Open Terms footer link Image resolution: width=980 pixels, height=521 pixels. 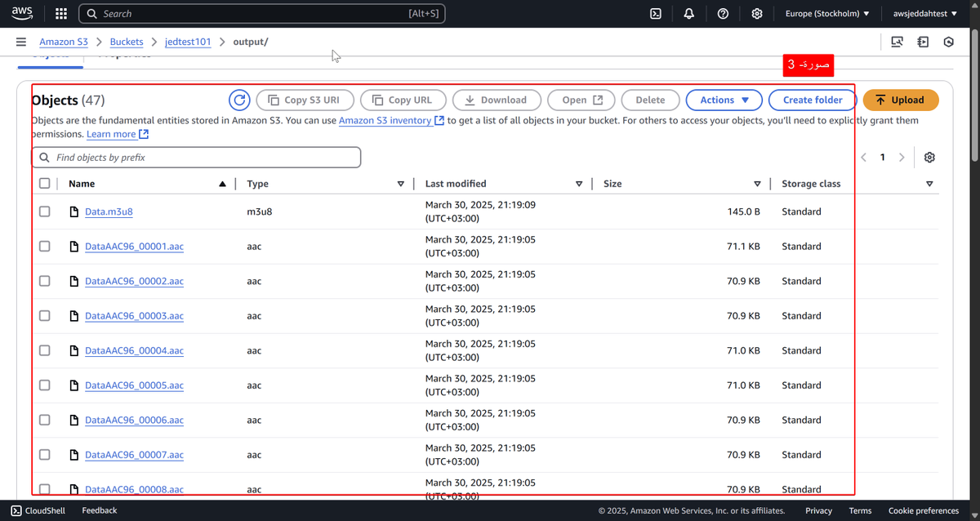click(x=860, y=510)
